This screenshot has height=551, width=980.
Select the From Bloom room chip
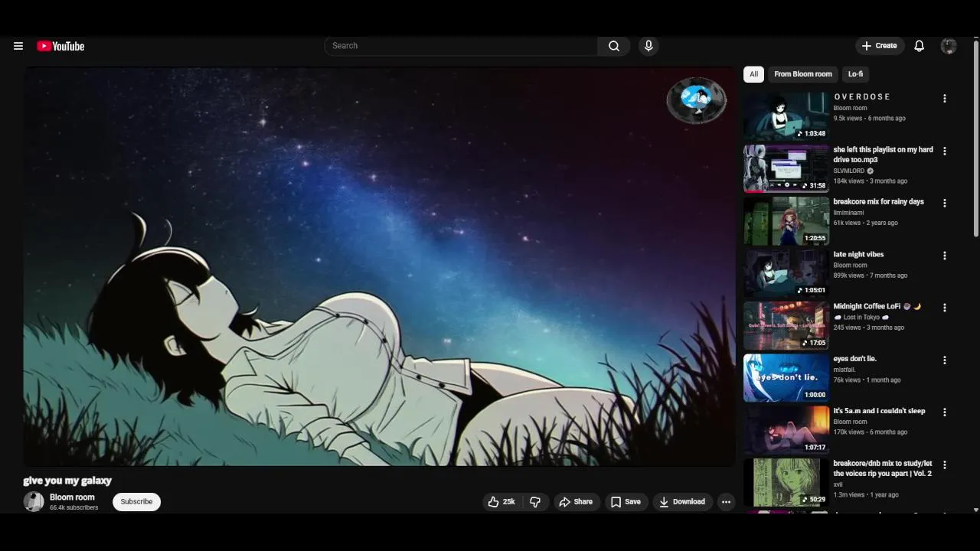803,74
